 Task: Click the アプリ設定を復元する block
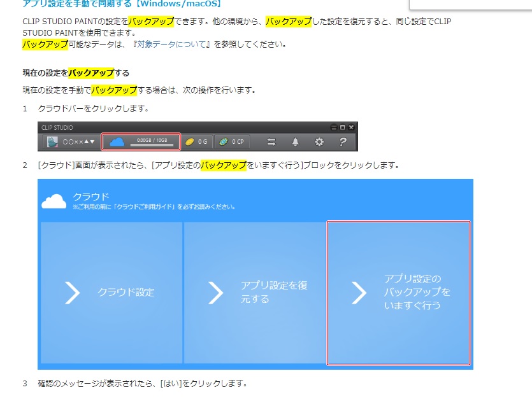click(255, 293)
